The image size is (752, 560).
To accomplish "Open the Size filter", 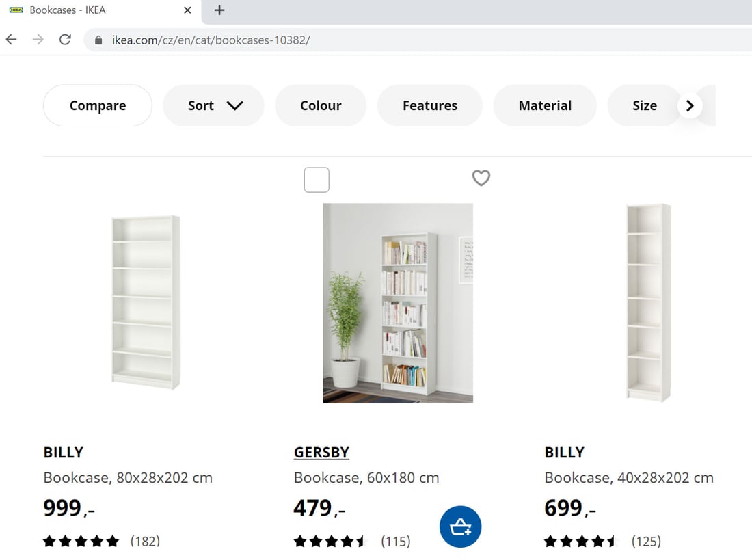I will pos(643,105).
